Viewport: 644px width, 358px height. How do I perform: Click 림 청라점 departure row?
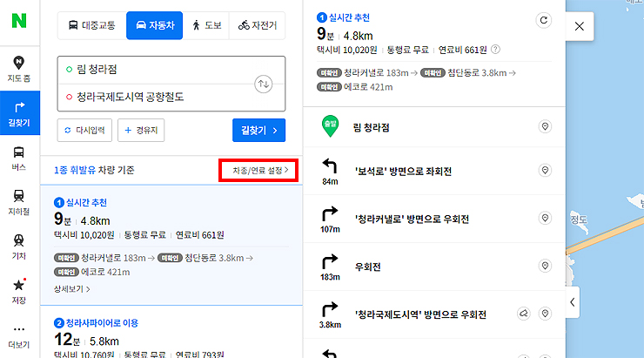point(434,127)
